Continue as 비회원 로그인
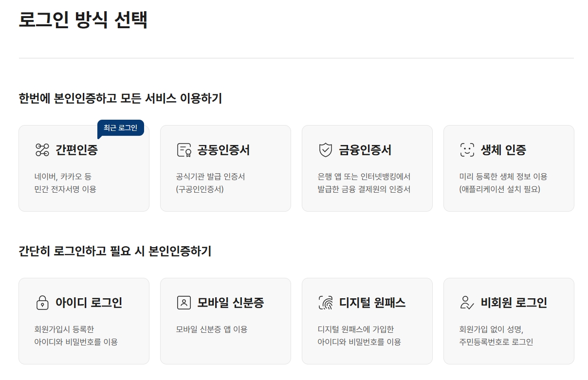The width and height of the screenshot is (588, 380). [509, 321]
